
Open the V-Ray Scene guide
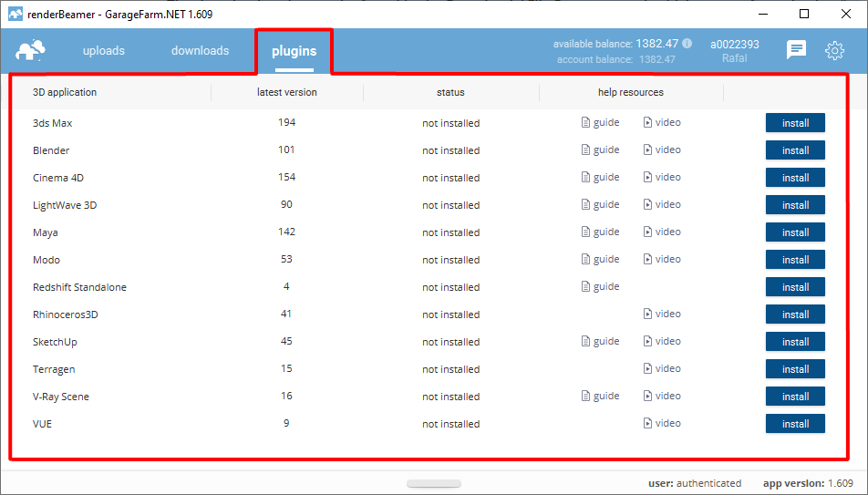click(600, 396)
